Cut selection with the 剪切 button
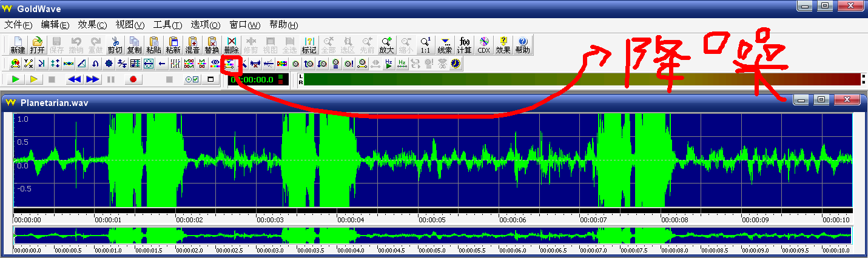Viewport: 868px width, 258px height. pos(115,45)
